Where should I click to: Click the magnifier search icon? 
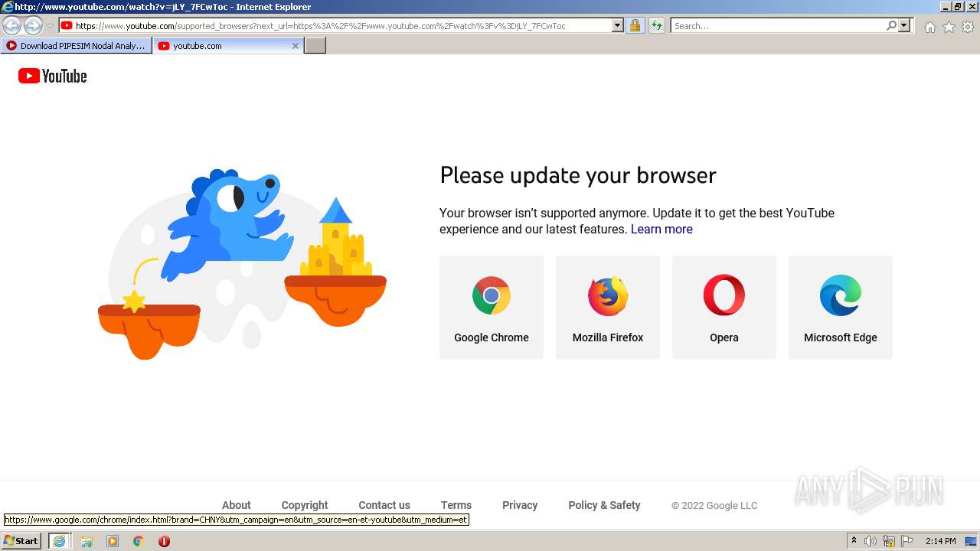[x=891, y=25]
